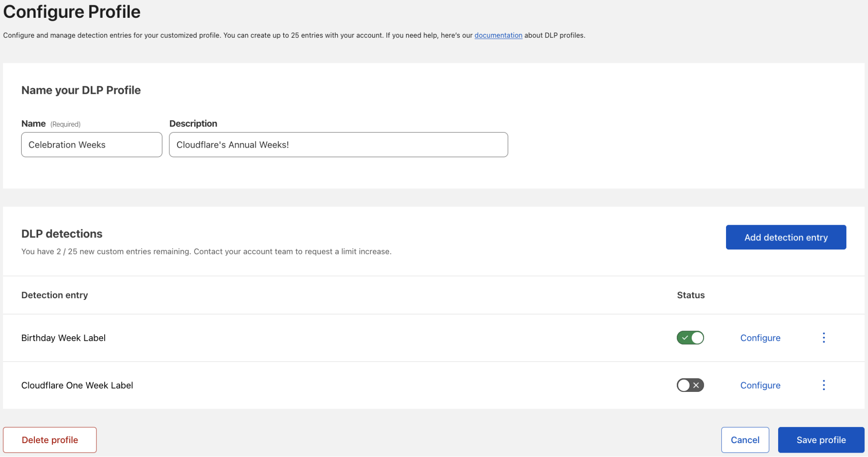The image size is (868, 457).
Task: Click Configure for Birthday Week Label
Action: pyautogui.click(x=760, y=338)
